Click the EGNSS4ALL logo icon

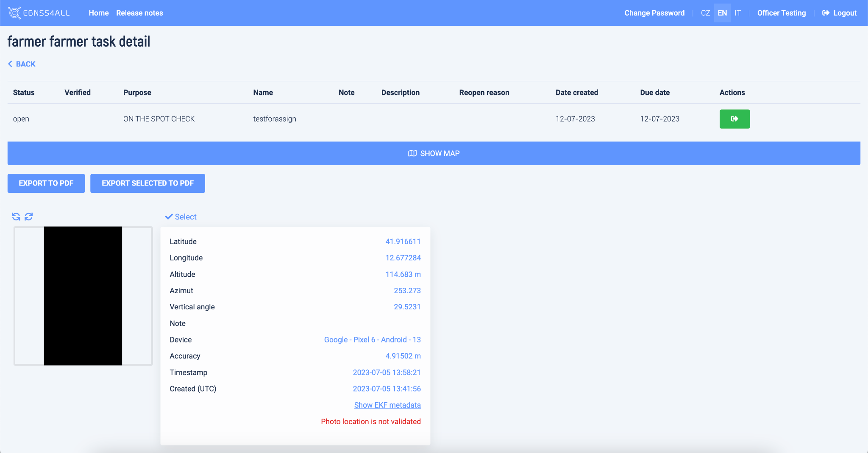[x=14, y=13]
